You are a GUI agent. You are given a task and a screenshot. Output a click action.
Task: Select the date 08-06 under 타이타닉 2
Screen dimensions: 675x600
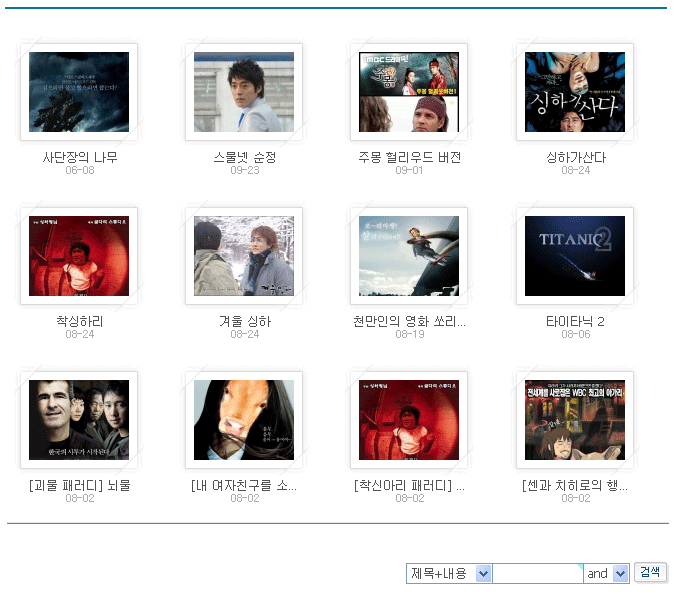(576, 334)
